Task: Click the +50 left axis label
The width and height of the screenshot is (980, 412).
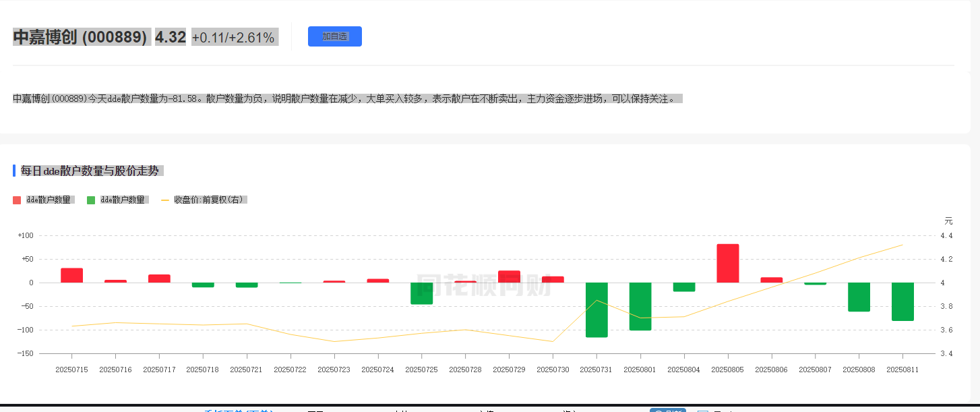Action: tap(28, 259)
